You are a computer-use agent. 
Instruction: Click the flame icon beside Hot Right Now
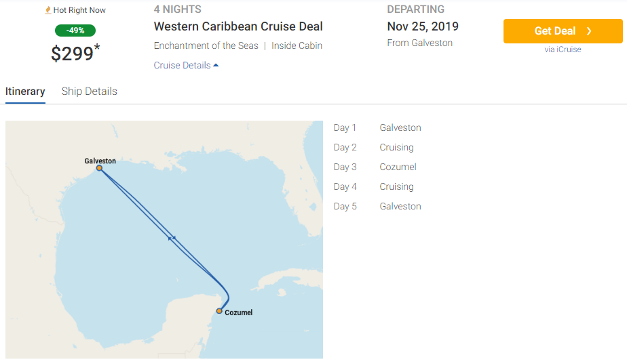click(x=47, y=10)
